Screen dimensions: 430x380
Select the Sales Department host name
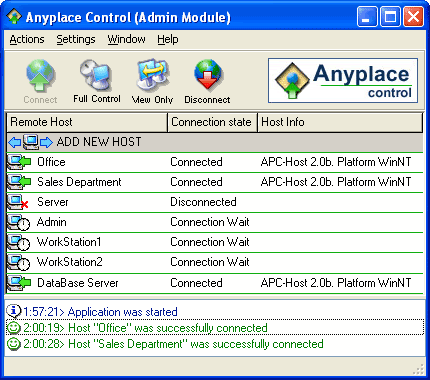79,182
